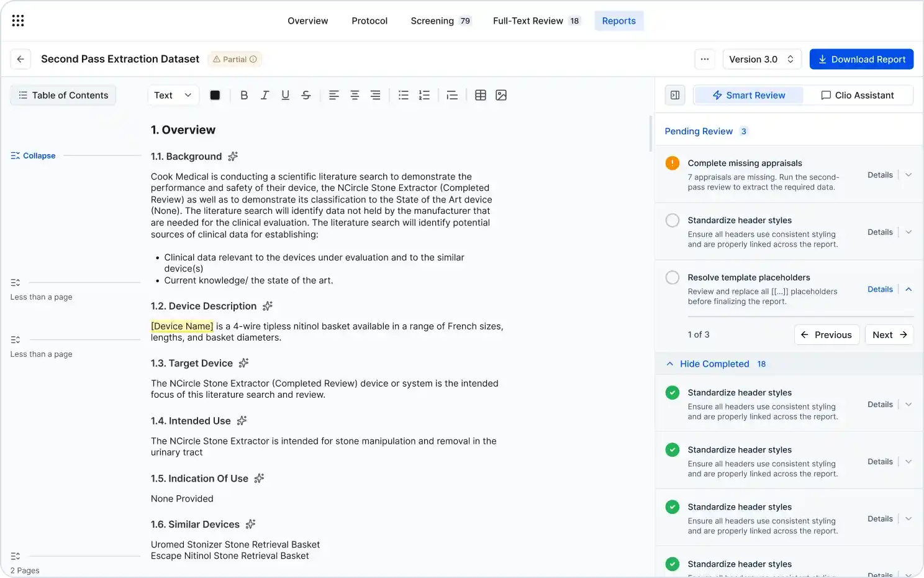Viewport: 924px width, 578px height.
Task: Go to the Next placeholder
Action: coord(889,335)
